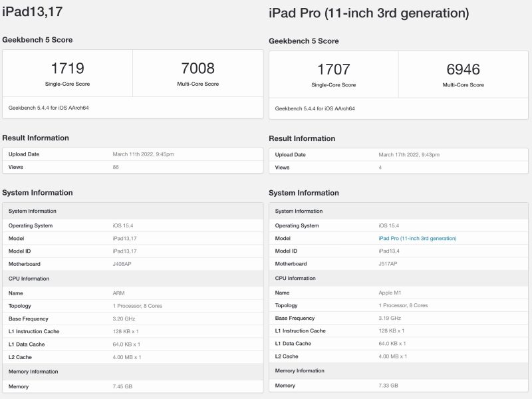Select the Views row showing 86
Viewport: 532px width, 399px height.
tap(133, 168)
